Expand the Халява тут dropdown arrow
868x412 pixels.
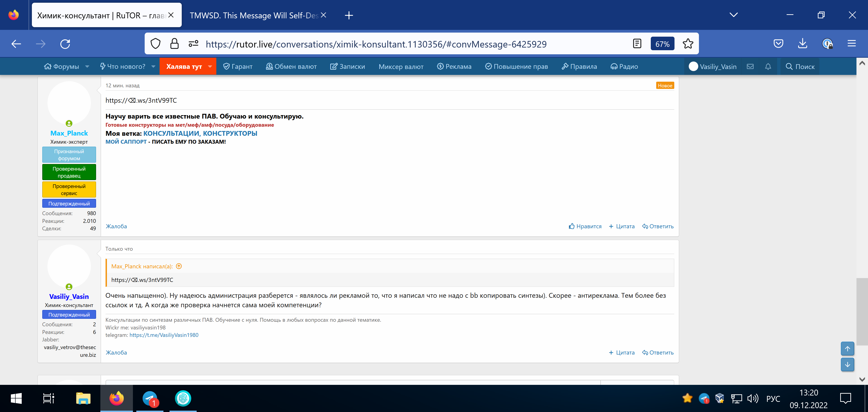[x=210, y=67]
